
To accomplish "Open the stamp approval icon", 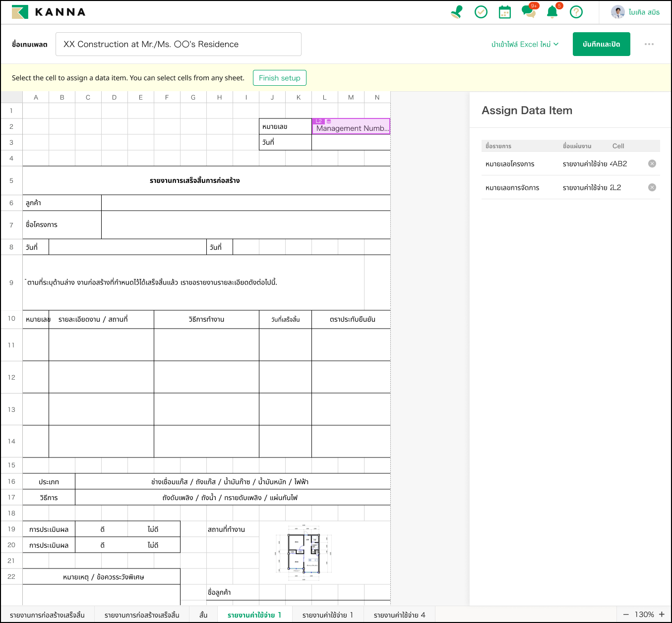I will pyautogui.click(x=457, y=12).
